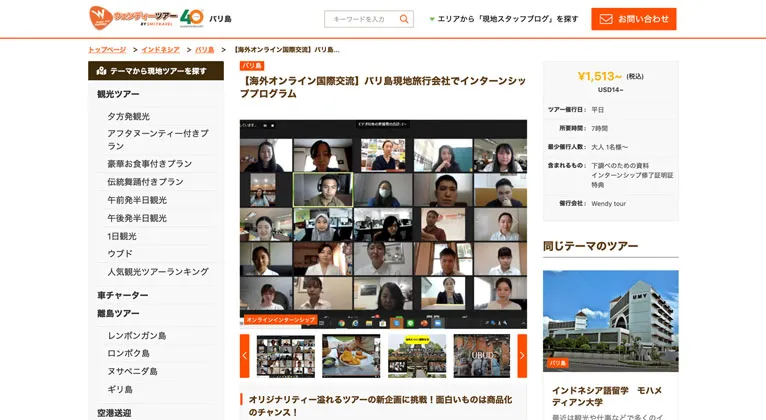
Task: Select ヌサペニダ島 in sidebar
Action: point(132,371)
